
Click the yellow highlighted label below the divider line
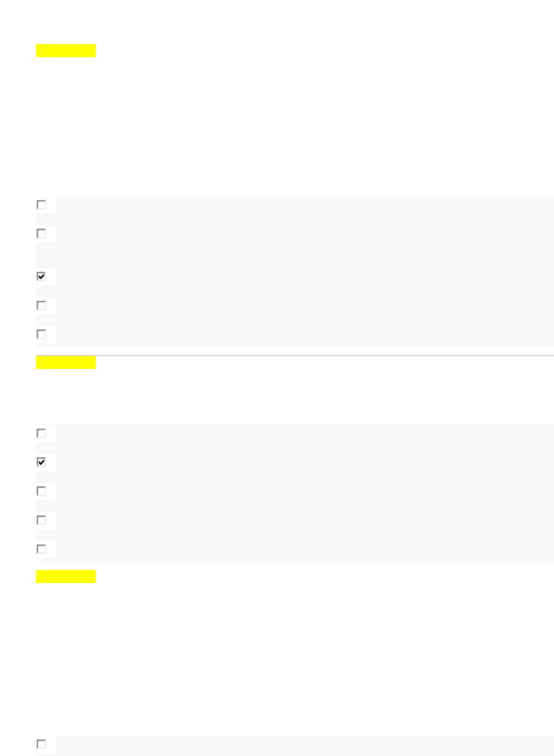(x=66, y=362)
